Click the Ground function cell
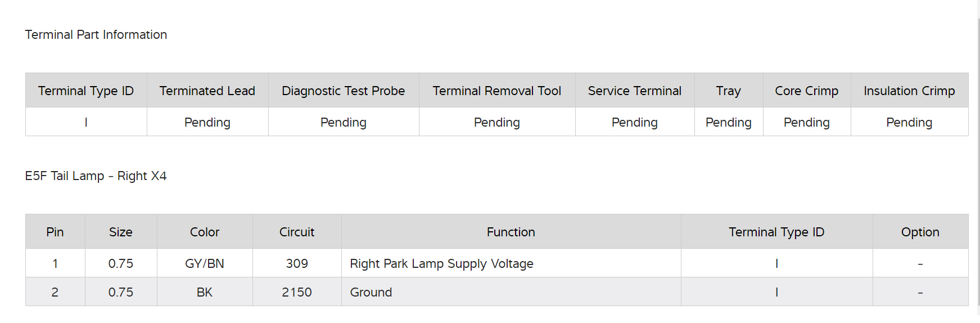Viewport: 980px width, 323px height. click(x=371, y=292)
